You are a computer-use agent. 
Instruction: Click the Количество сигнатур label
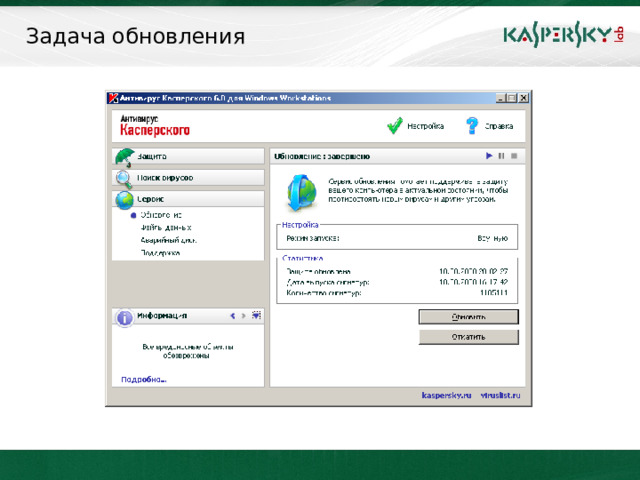coord(324,293)
